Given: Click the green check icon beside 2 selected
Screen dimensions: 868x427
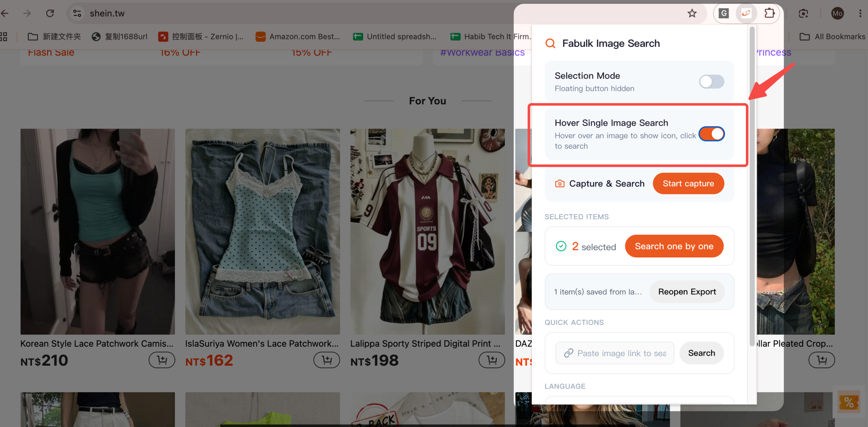Looking at the screenshot, I should coord(561,246).
